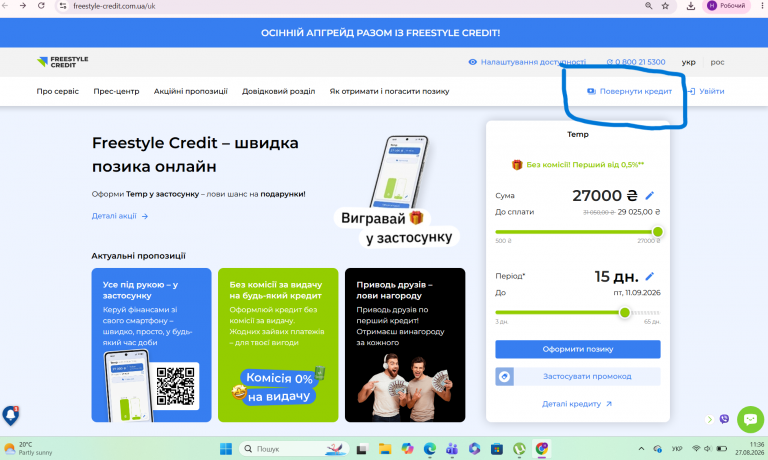Open Microsoft Teams from taskbar
Image resolution: width=768 pixels, height=460 pixels.
click(452, 449)
